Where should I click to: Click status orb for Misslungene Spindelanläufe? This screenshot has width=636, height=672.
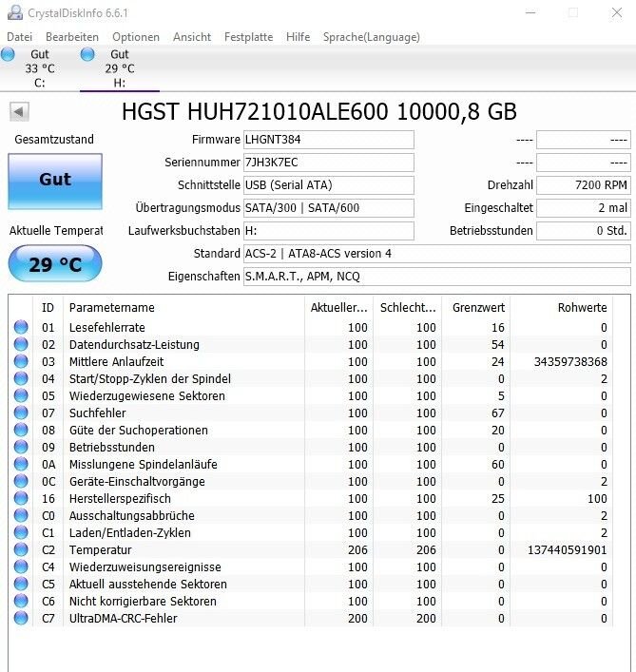pyautogui.click(x=21, y=464)
